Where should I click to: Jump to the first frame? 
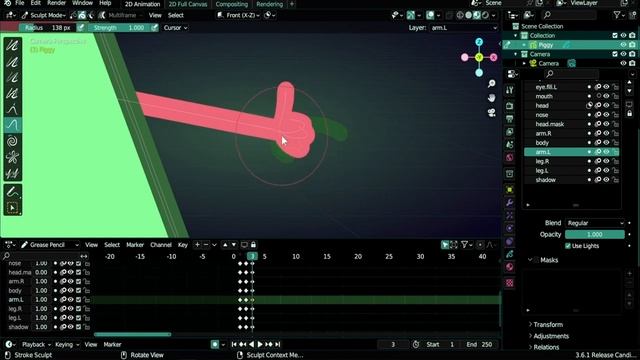[234, 344]
